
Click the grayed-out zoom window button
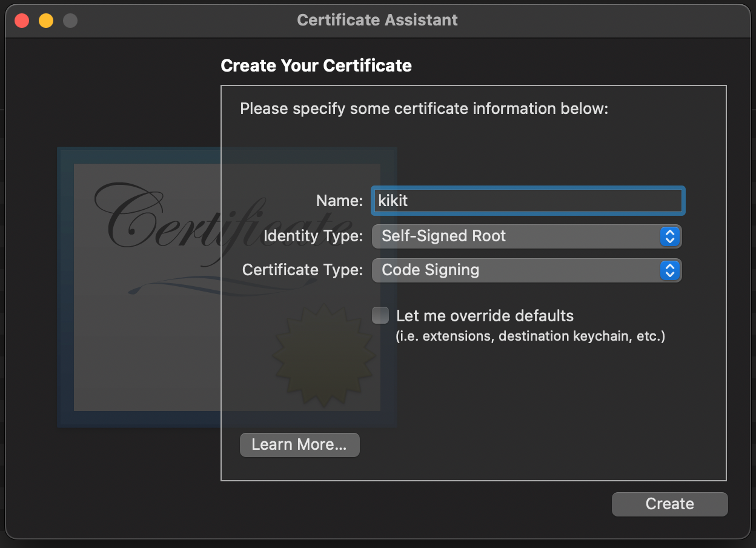[x=70, y=21]
